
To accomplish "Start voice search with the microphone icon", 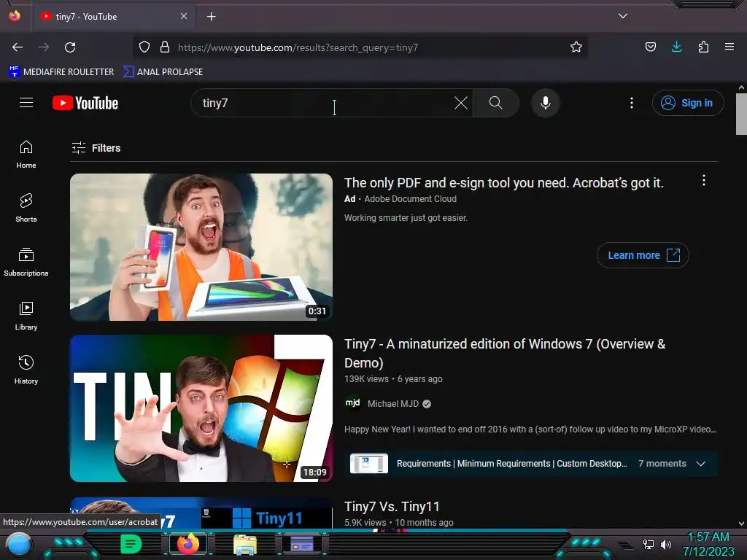I will tap(546, 103).
